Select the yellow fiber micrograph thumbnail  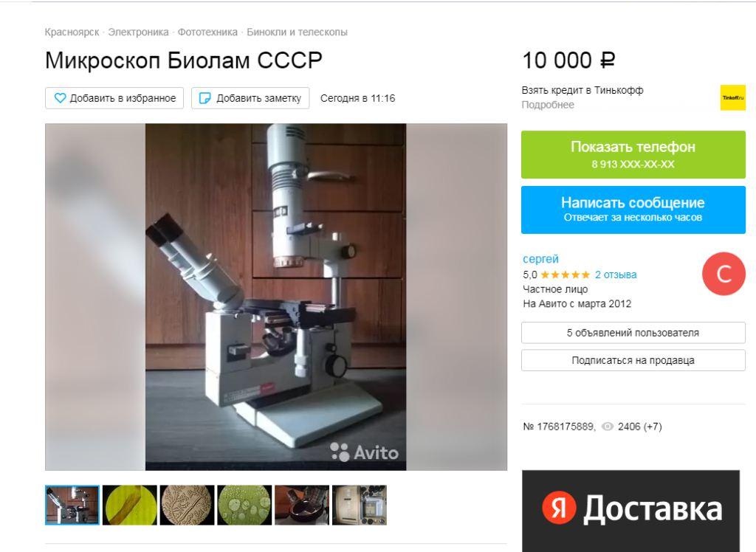[130, 505]
